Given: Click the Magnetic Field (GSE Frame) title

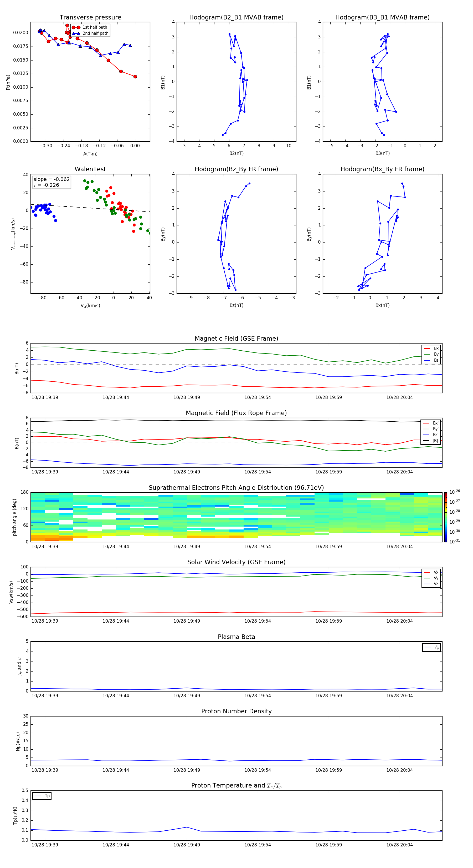Looking at the screenshot, I should point(236,339).
